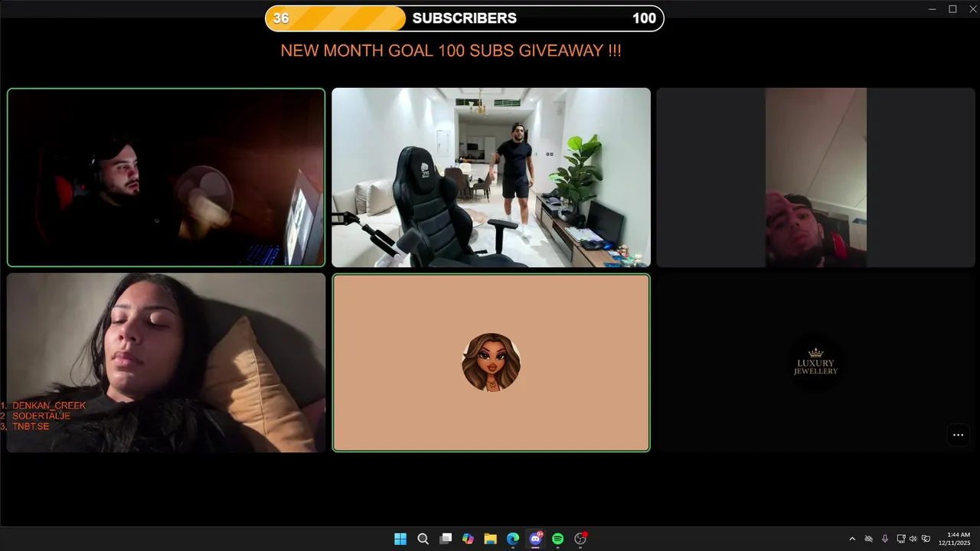Select the cartoon avatar participant tile
This screenshot has height=551, width=980.
[x=491, y=363]
